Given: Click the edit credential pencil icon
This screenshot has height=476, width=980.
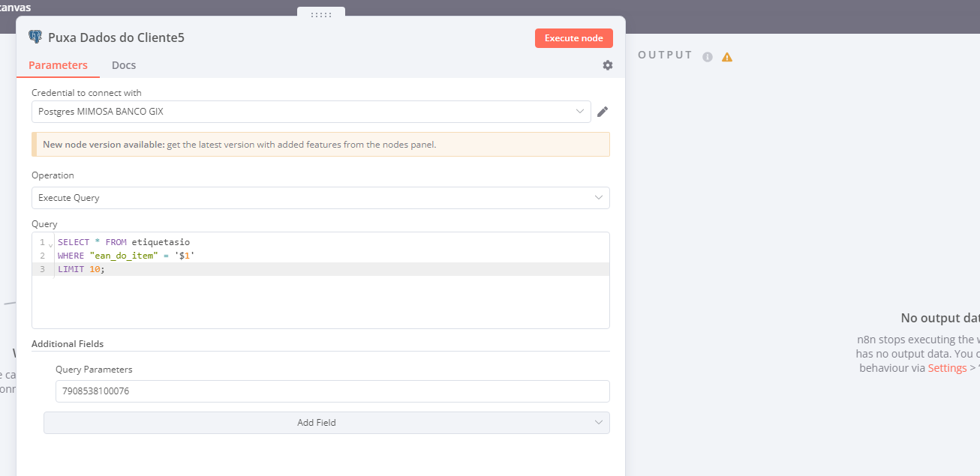Looking at the screenshot, I should [602, 112].
